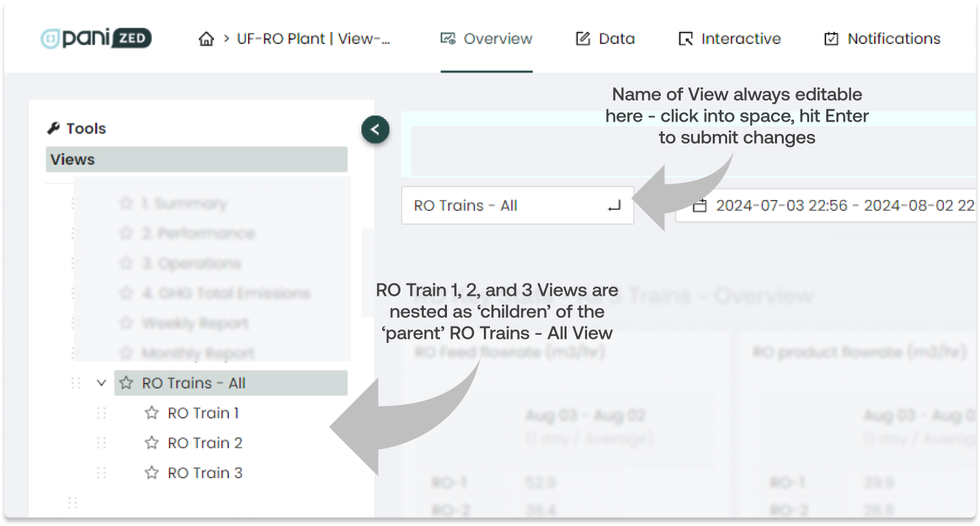The image size is (980, 526).
Task: Collapse the RO Trains - All tree chevron
Action: click(x=102, y=383)
